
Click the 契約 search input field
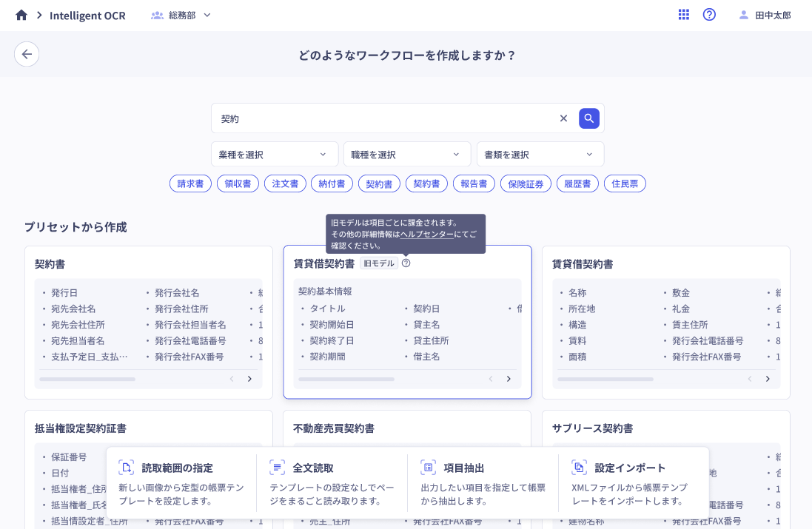click(x=385, y=118)
